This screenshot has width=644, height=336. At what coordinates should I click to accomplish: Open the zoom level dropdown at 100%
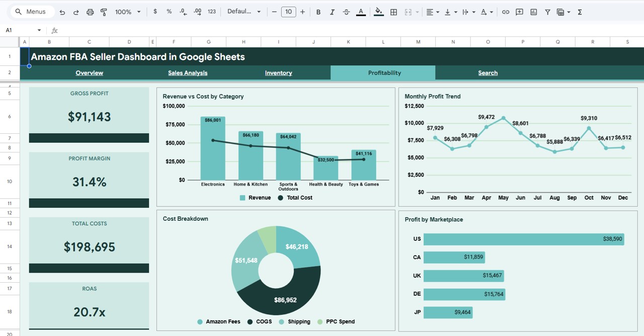click(x=128, y=12)
